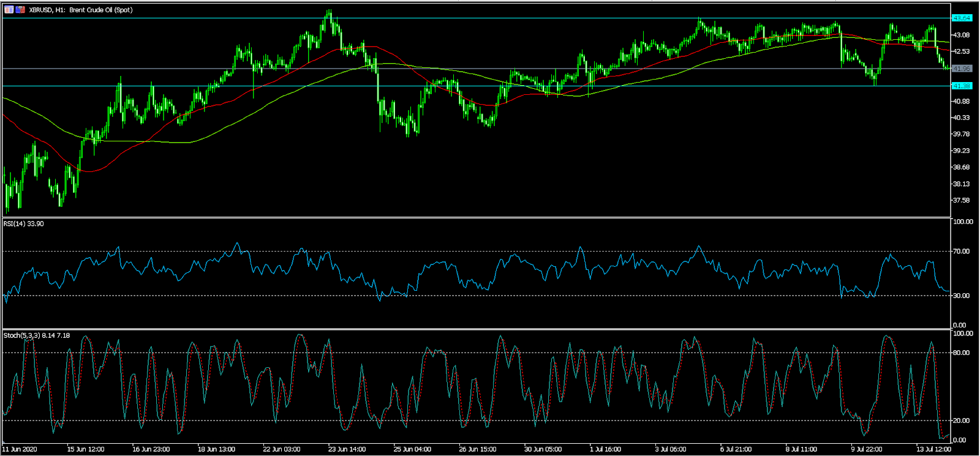980x456 pixels.
Task: Click the gray 41.96 current price tag
Action: click(x=962, y=69)
